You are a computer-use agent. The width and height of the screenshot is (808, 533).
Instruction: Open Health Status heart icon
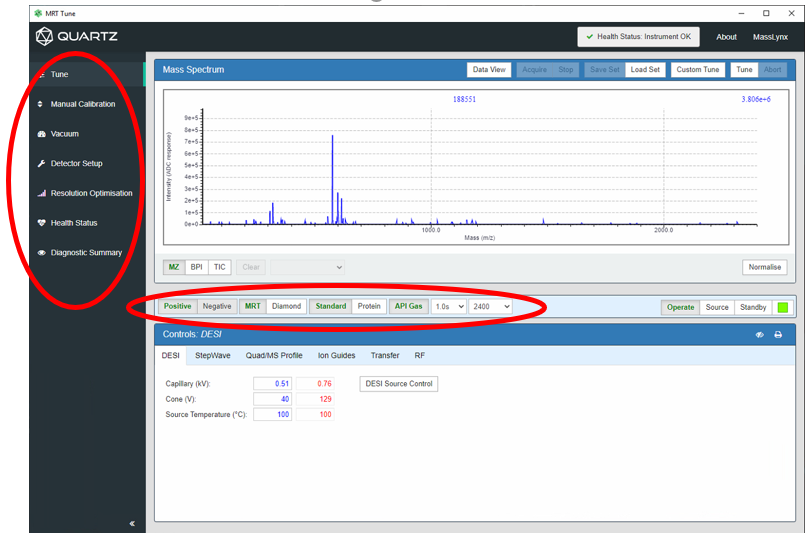[41, 223]
